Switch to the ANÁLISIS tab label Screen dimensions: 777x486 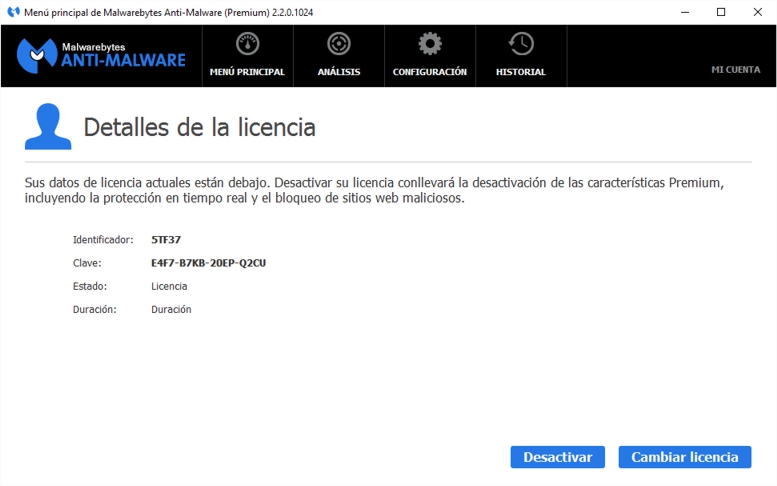(339, 72)
